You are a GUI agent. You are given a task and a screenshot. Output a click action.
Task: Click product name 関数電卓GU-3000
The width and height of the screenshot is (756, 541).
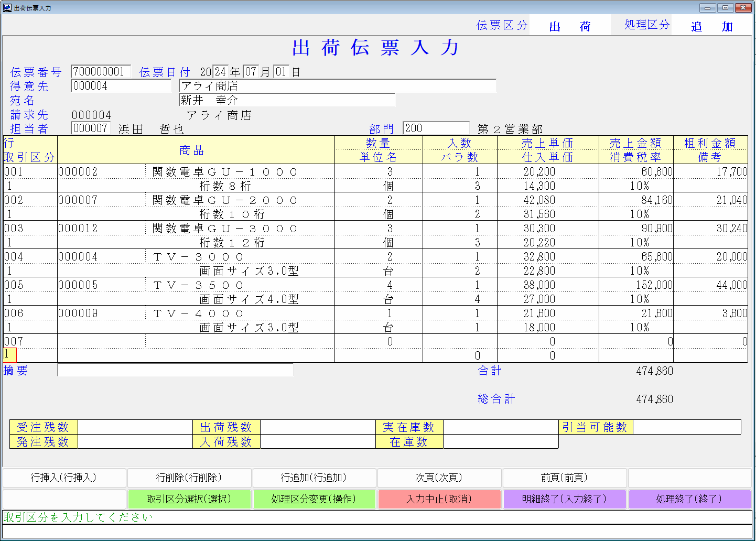225,229
